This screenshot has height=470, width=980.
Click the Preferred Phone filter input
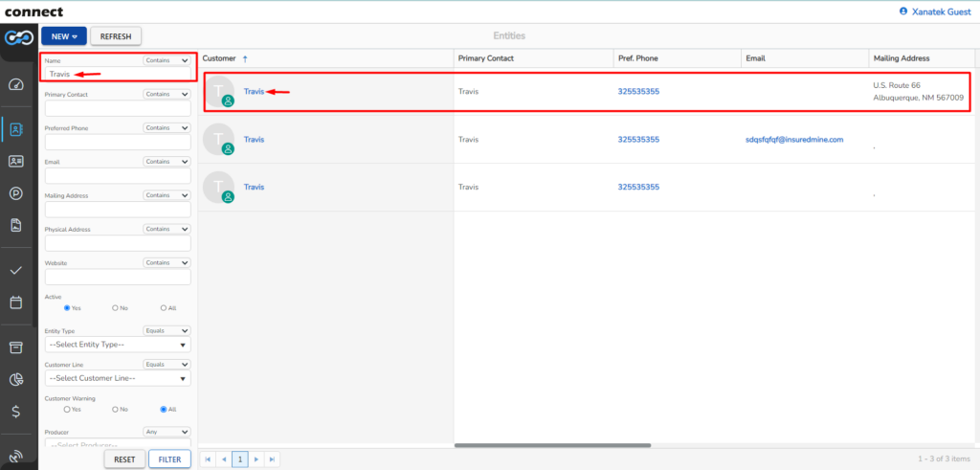[x=118, y=142]
